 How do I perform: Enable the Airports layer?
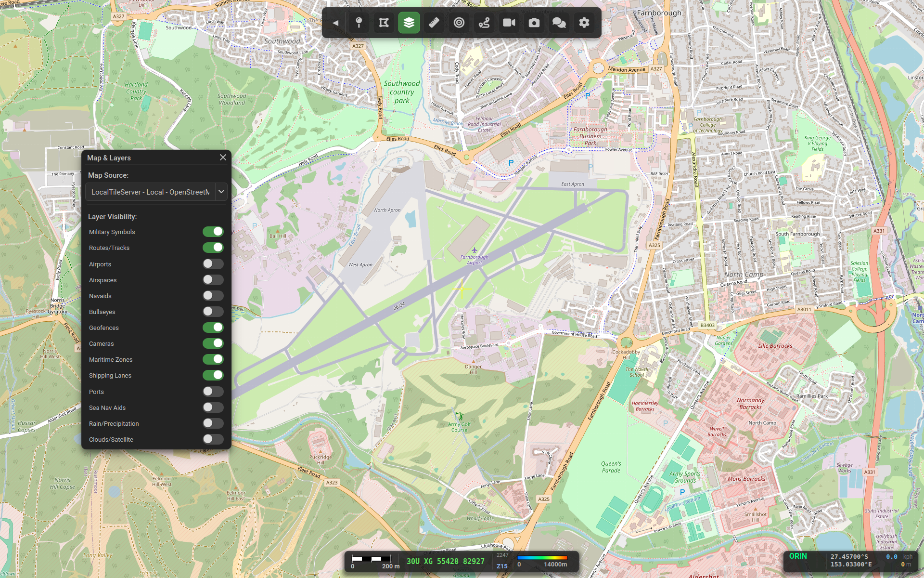(x=212, y=264)
